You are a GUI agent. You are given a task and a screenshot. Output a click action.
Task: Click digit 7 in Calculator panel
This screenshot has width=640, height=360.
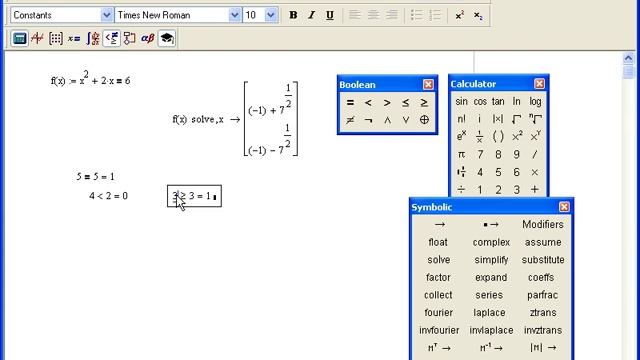(480, 154)
